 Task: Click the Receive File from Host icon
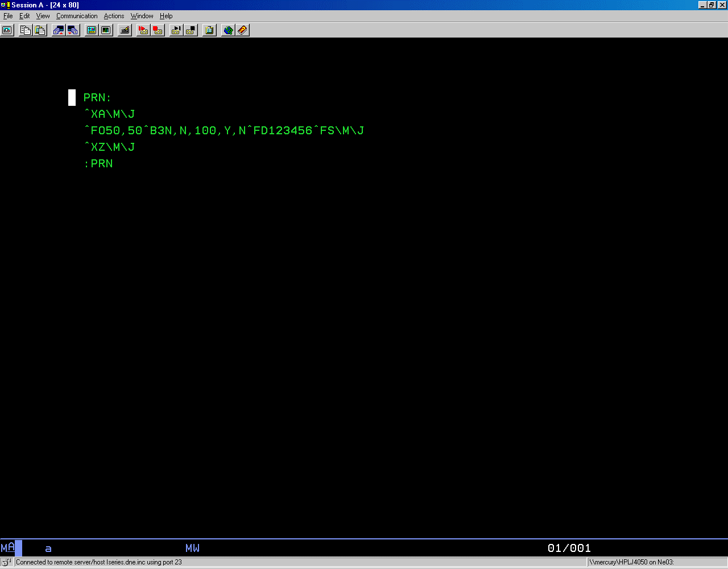[x=73, y=30]
